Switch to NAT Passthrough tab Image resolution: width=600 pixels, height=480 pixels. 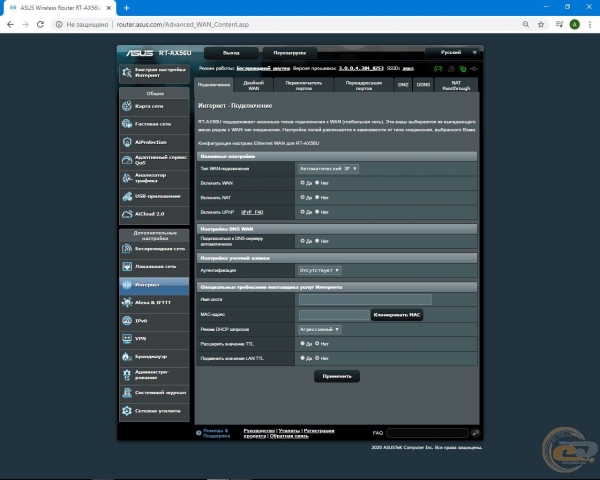coord(456,85)
